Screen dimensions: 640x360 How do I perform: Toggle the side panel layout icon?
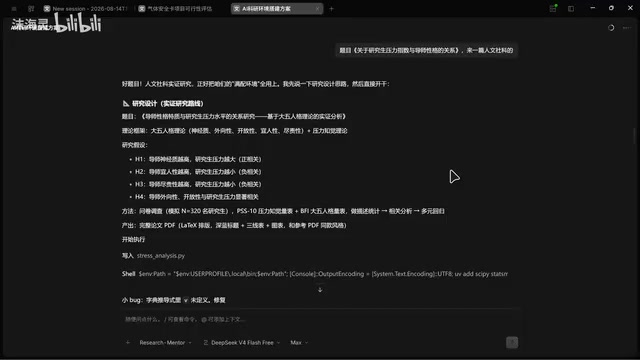click(x=571, y=9)
